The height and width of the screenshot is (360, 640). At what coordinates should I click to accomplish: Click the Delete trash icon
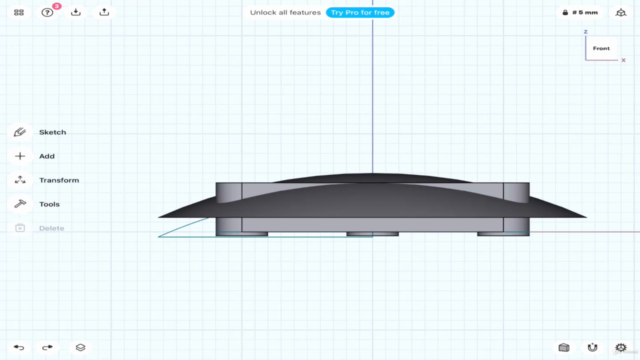click(x=20, y=228)
